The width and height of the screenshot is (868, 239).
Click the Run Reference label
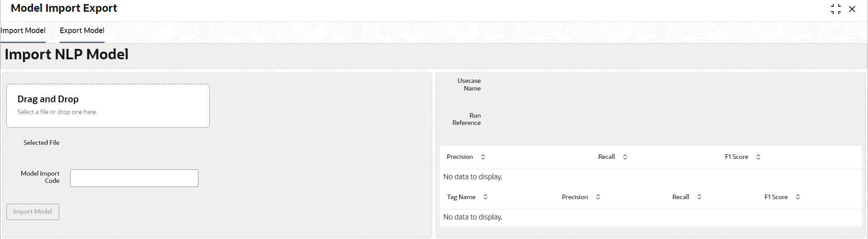(467, 119)
